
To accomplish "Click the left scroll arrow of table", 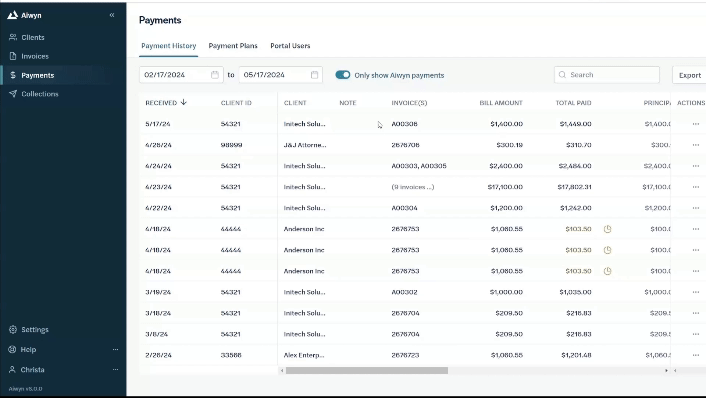I will pos(282,371).
